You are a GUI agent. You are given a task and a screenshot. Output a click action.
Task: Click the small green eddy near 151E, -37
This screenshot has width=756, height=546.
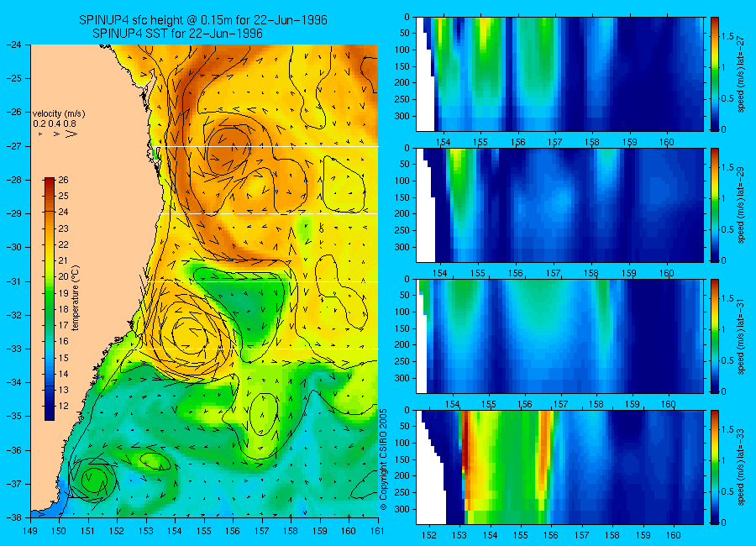pos(93,479)
